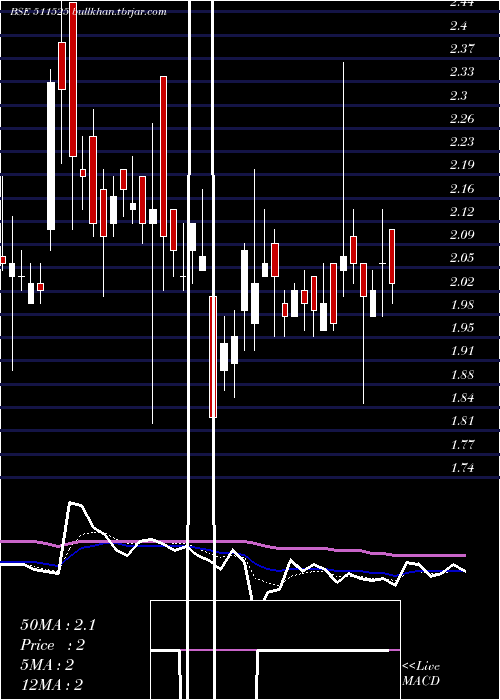Click the Price : 2 readout

(x=53, y=645)
